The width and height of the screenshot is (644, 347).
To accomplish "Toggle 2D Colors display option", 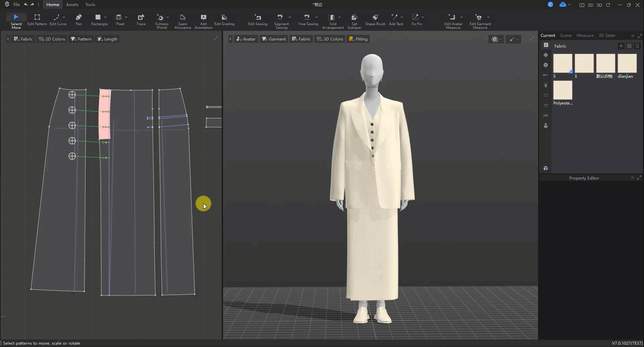I will coord(52,39).
